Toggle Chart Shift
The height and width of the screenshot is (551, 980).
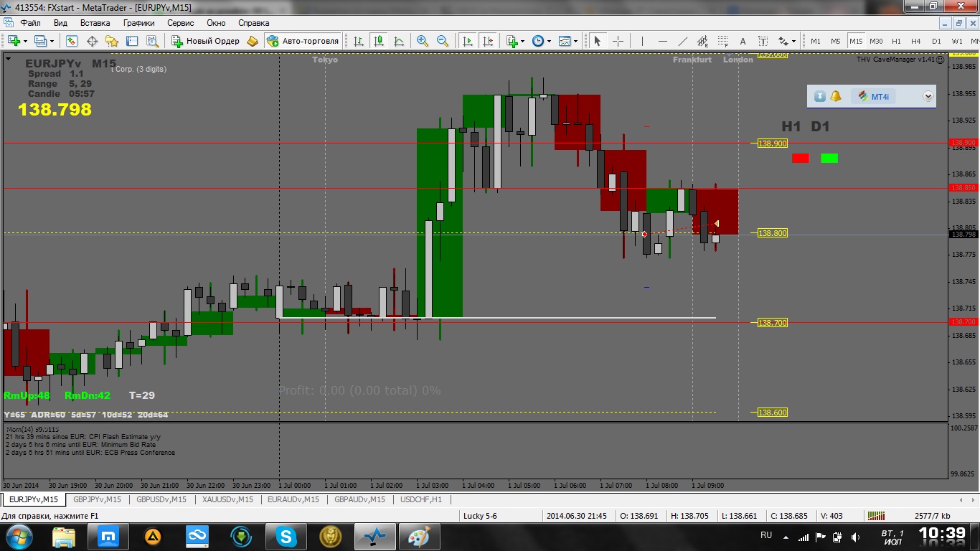(488, 41)
